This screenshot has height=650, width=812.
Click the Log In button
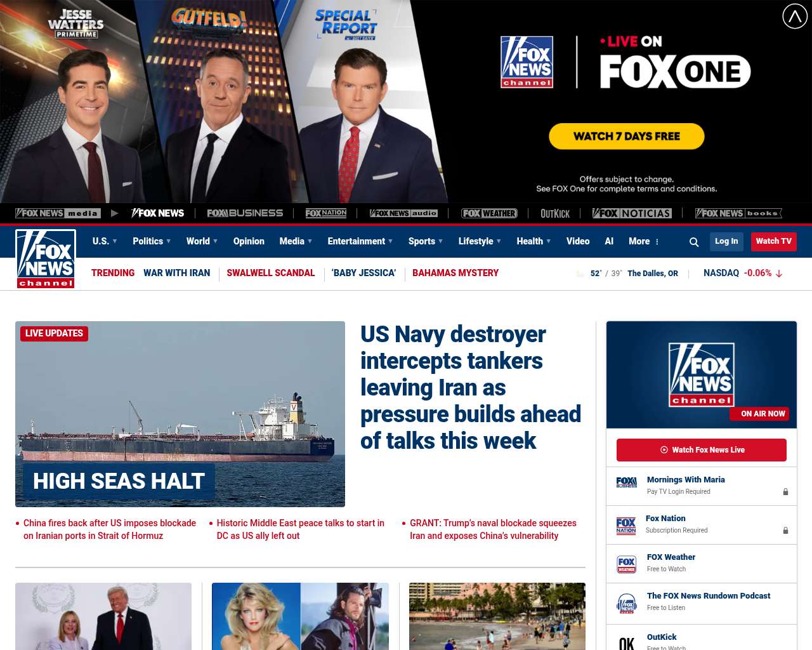(726, 241)
